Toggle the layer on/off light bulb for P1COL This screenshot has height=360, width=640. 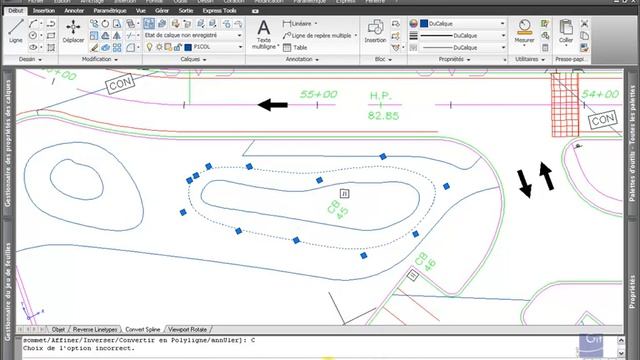click(x=149, y=47)
